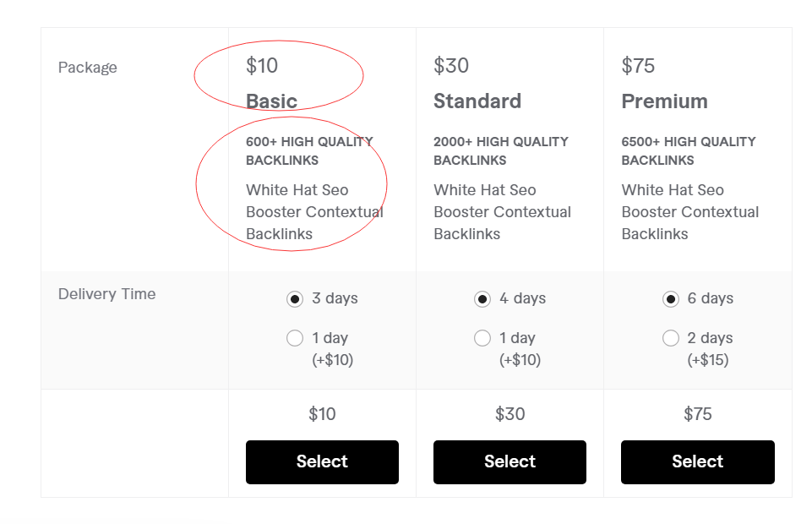Select the 4 days delivery option
812x524 pixels.
(x=482, y=298)
